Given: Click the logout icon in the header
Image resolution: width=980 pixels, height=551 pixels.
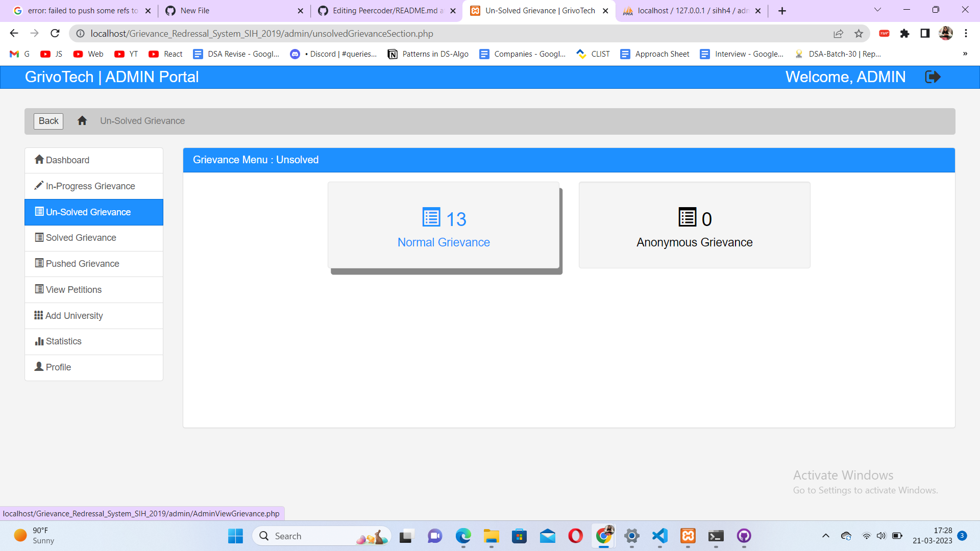Looking at the screenshot, I should (x=933, y=77).
